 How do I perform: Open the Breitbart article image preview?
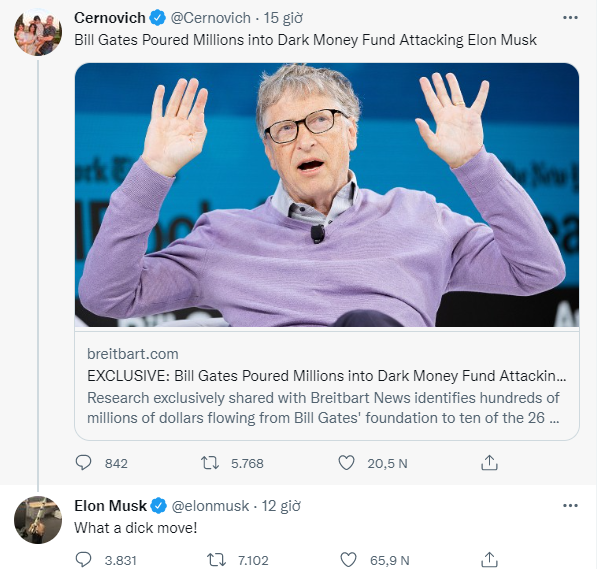pos(327,195)
